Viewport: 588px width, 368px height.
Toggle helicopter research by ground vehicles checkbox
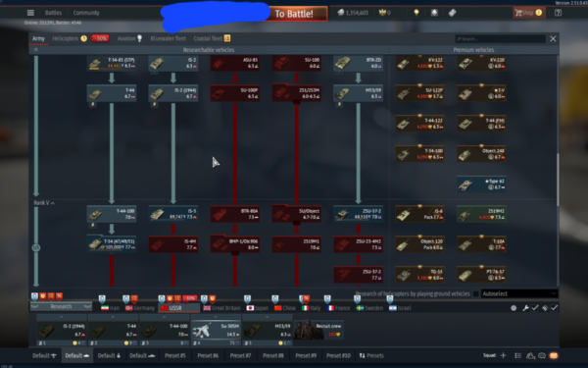[x=476, y=293]
